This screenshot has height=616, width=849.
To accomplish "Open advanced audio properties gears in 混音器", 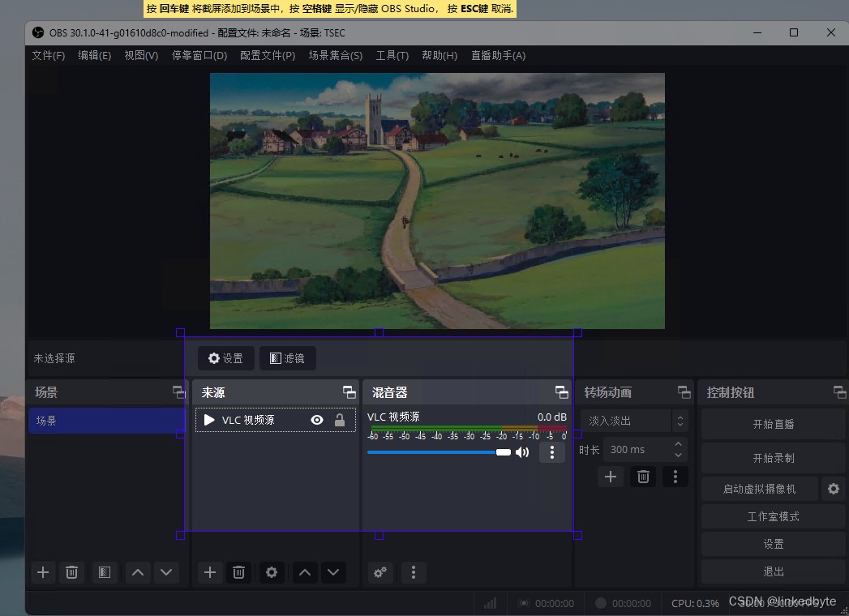I will (380, 572).
